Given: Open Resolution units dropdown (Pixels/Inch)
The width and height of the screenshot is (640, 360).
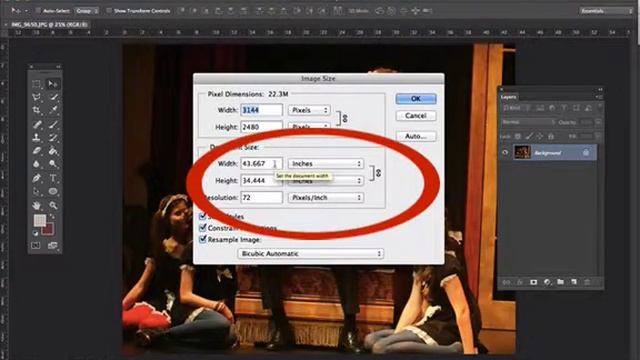Looking at the screenshot, I should point(326,198).
